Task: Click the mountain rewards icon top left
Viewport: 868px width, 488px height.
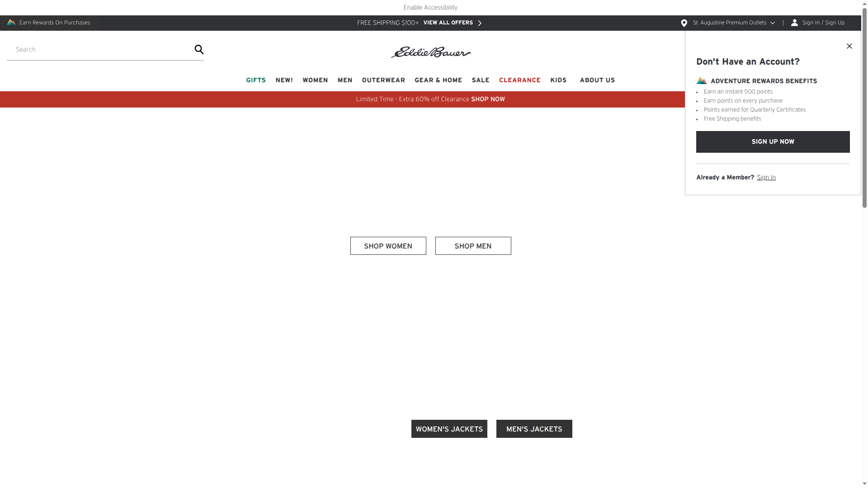Action: pos(10,22)
